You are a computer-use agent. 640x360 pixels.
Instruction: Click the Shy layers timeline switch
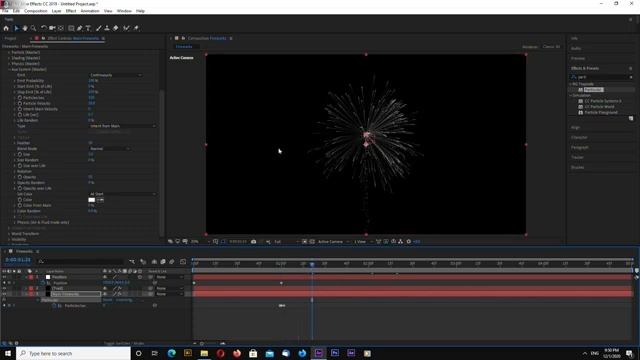tap(154, 261)
